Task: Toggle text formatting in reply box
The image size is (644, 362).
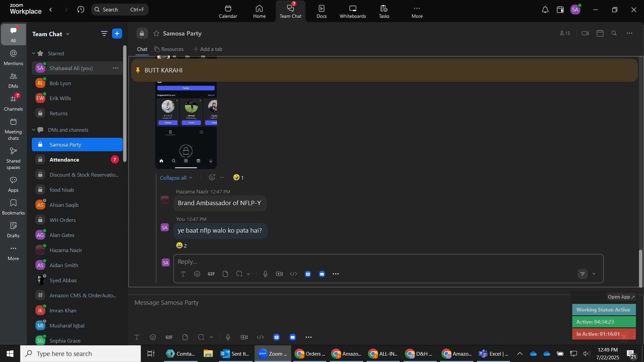Action: [183, 274]
